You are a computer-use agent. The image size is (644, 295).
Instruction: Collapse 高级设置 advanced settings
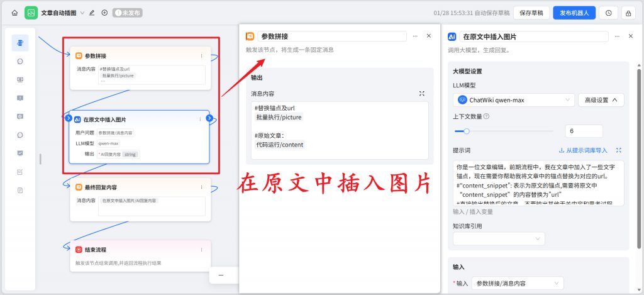click(x=601, y=100)
